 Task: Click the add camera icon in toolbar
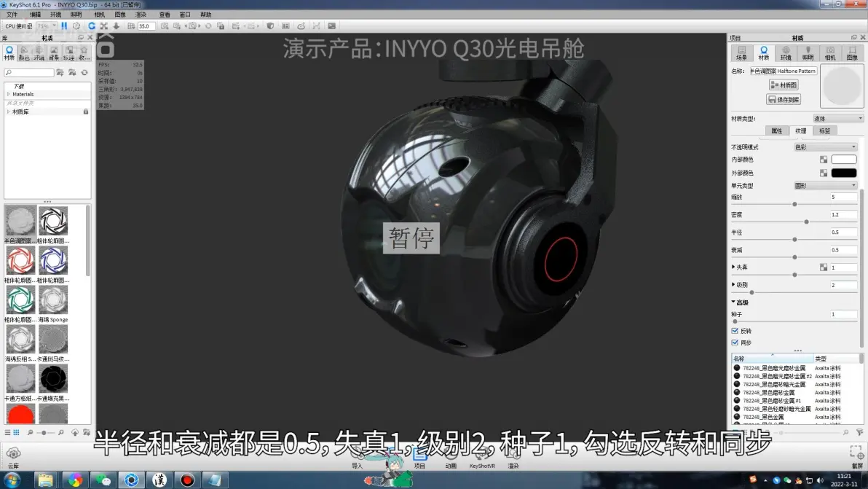(x=165, y=26)
